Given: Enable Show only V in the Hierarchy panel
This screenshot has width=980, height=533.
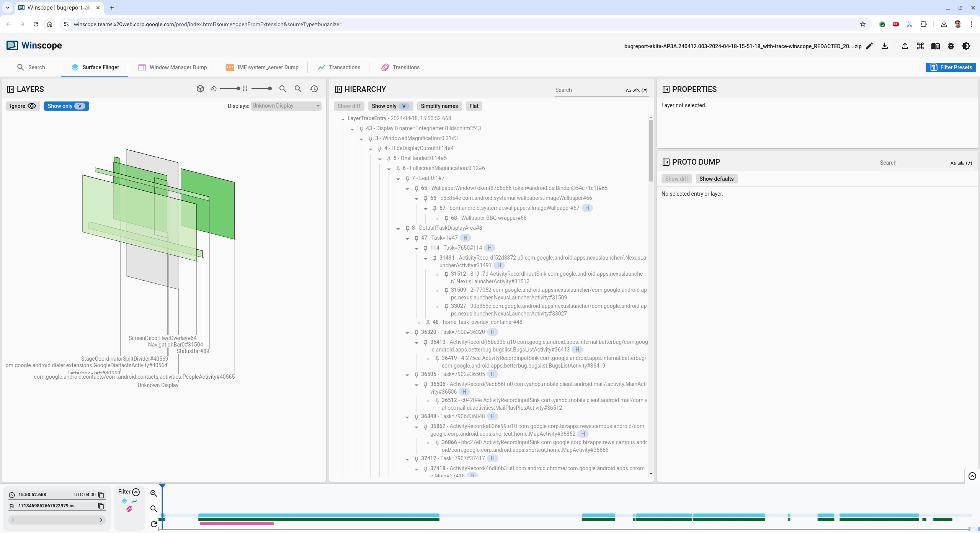Looking at the screenshot, I should point(390,106).
